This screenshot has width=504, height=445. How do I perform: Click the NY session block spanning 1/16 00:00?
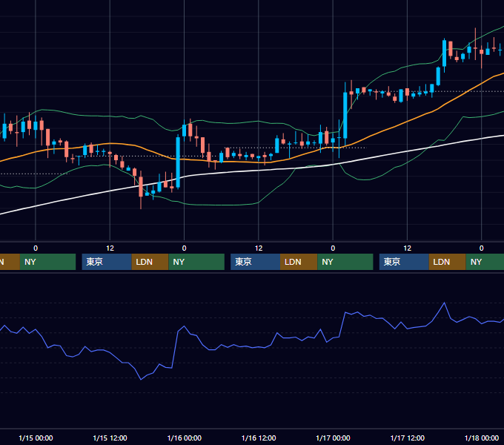(196, 262)
